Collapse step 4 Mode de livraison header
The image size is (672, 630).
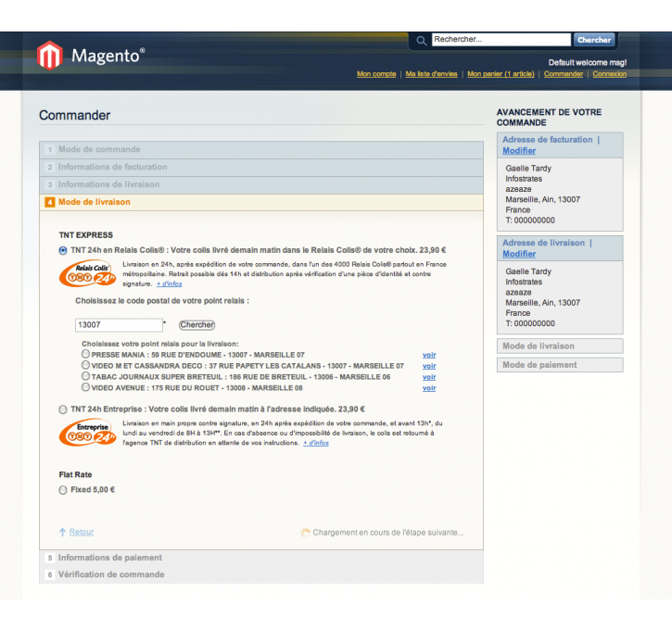(x=261, y=202)
